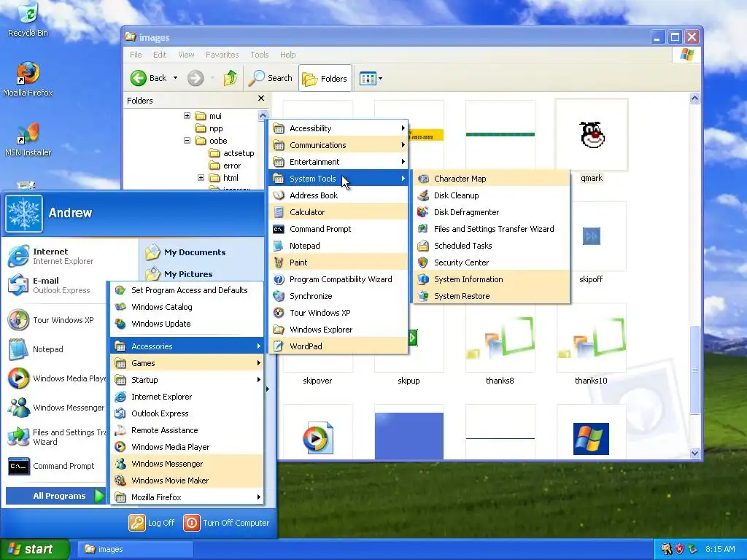747x560 pixels.
Task: Toggle the Folders pane button
Action: click(325, 78)
